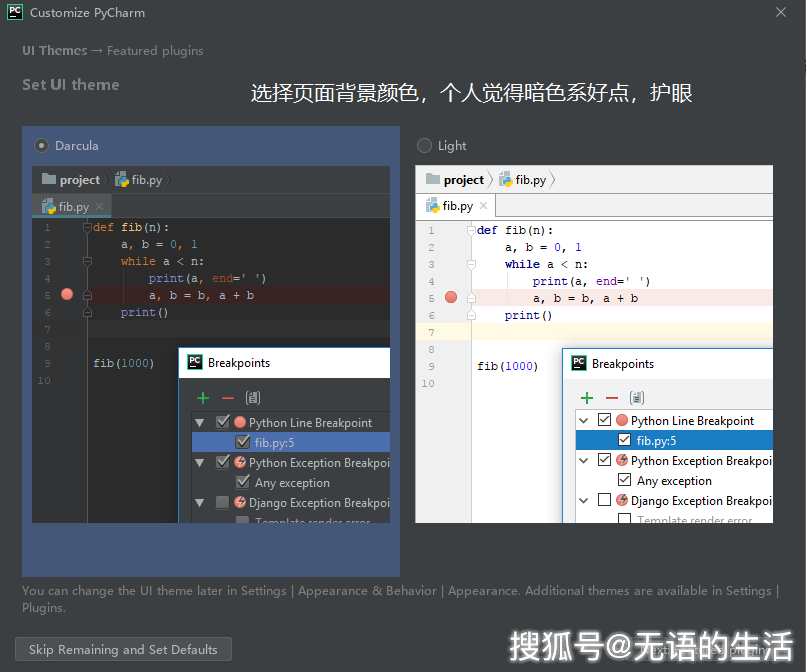Click the project breadcrumb in Light preview
The width and height of the screenshot is (806, 672).
455,179
